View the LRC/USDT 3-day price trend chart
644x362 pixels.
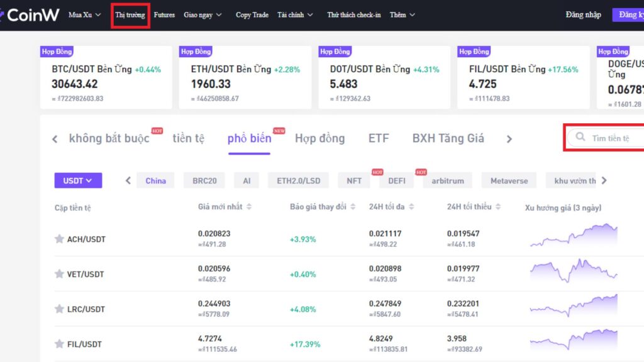point(574,305)
